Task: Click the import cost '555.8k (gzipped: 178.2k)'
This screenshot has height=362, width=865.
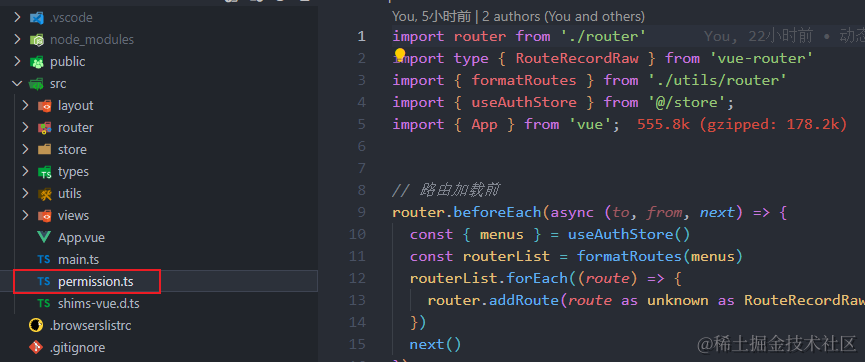Action: click(x=742, y=124)
